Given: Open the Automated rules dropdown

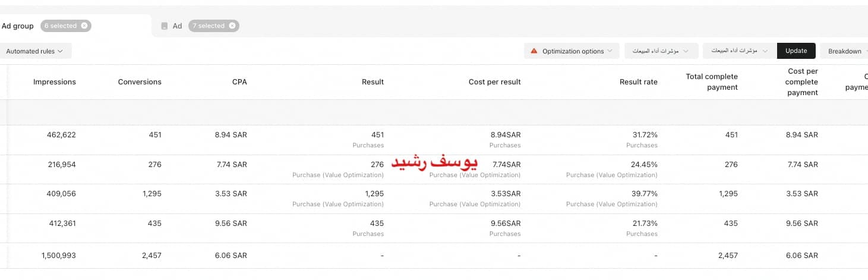Looking at the screenshot, I should (34, 51).
